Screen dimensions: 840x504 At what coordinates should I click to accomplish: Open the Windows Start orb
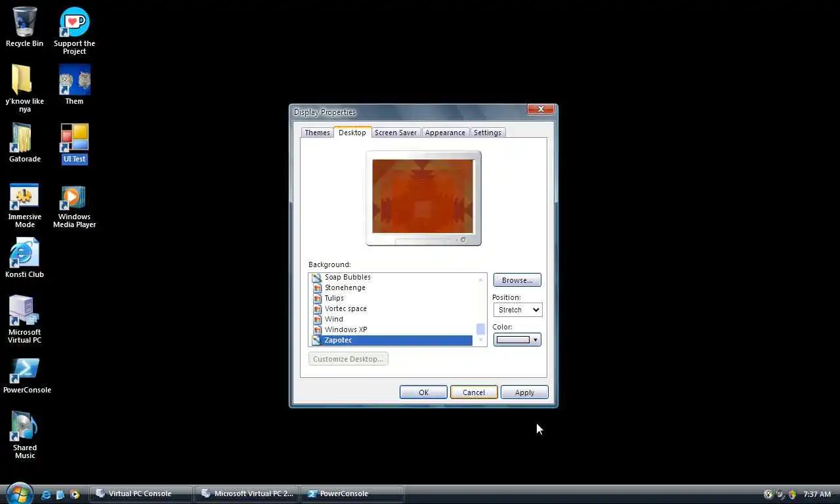click(x=19, y=493)
